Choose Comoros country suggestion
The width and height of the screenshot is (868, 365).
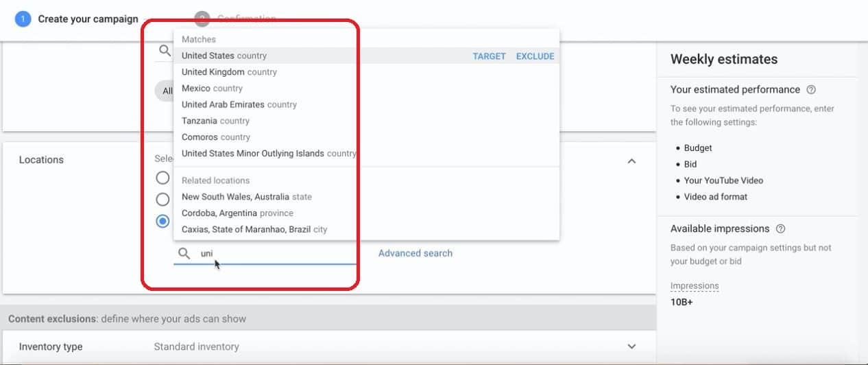[367, 137]
